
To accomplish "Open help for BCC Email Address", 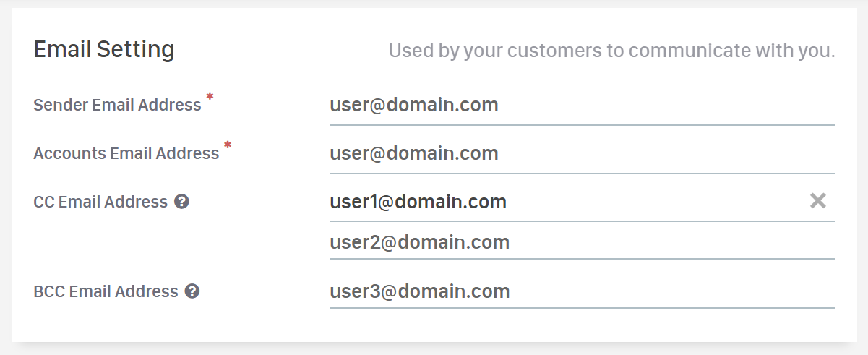I will pyautogui.click(x=192, y=291).
